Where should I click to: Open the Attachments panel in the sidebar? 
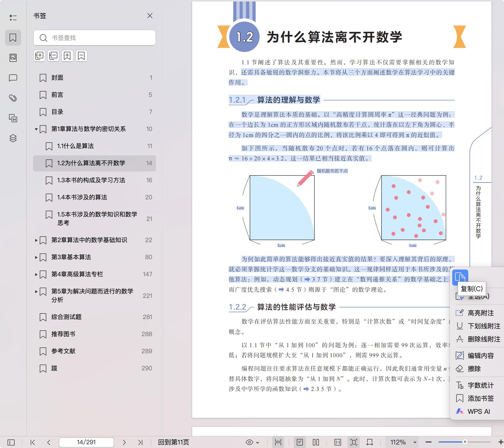[x=13, y=98]
